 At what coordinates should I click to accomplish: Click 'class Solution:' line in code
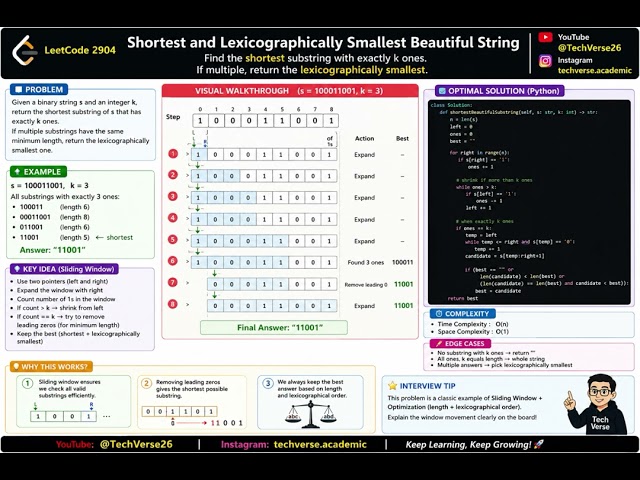pos(451,105)
